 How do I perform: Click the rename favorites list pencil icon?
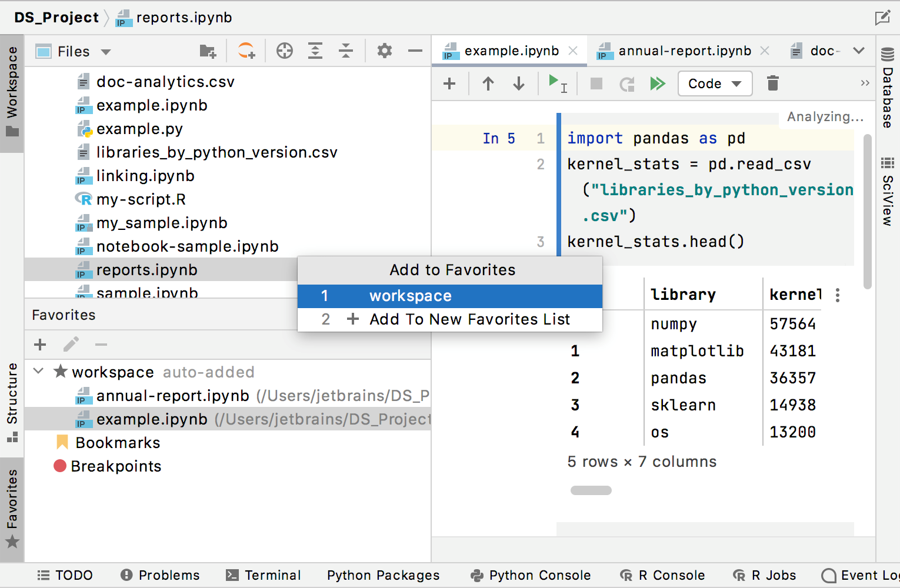(x=71, y=345)
